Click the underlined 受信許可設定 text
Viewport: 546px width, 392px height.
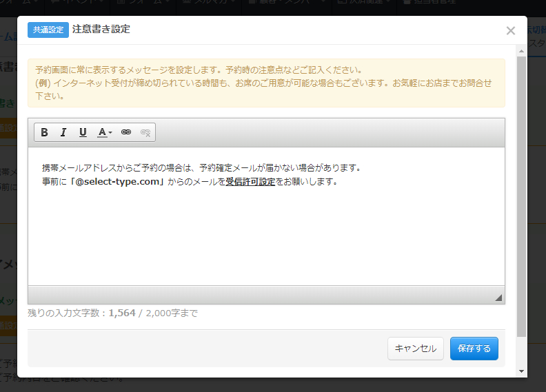coord(250,182)
